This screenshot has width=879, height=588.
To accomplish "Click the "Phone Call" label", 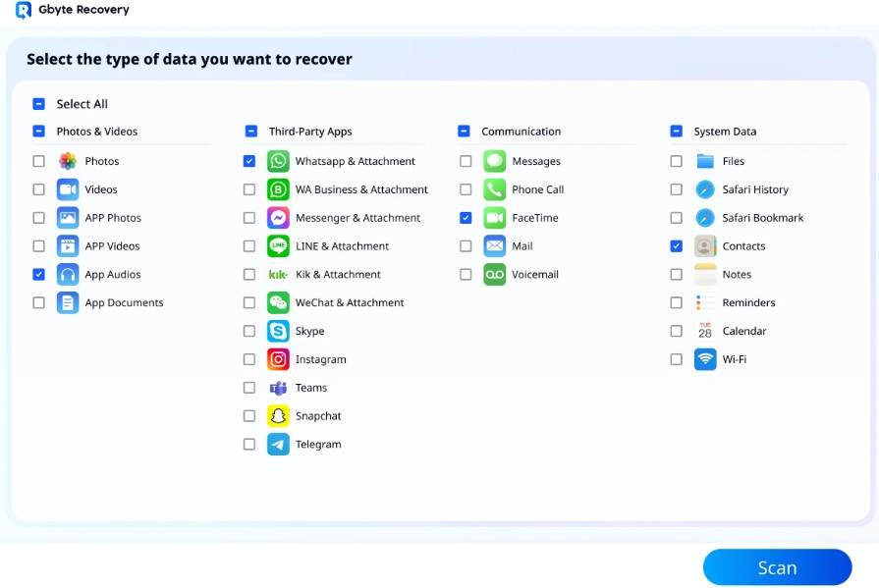I will [537, 189].
